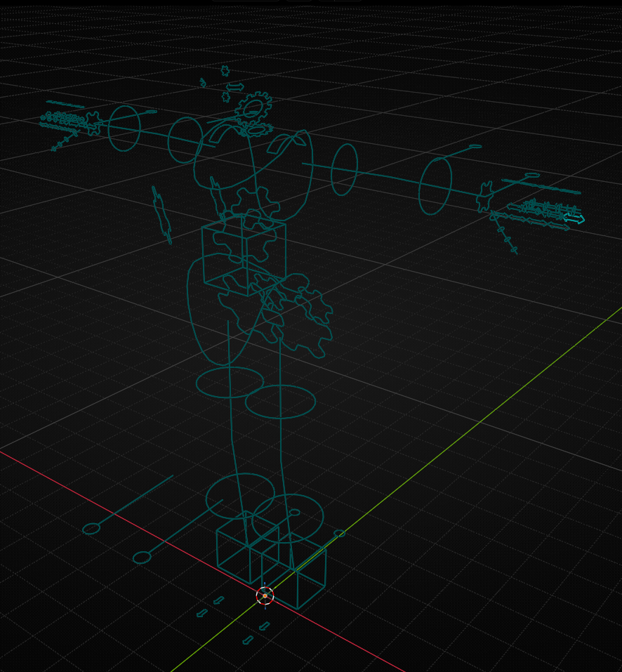Select the topmost small gear widget above the head
Image resolution: width=622 pixels, height=672 pixels.
pyautogui.click(x=225, y=71)
